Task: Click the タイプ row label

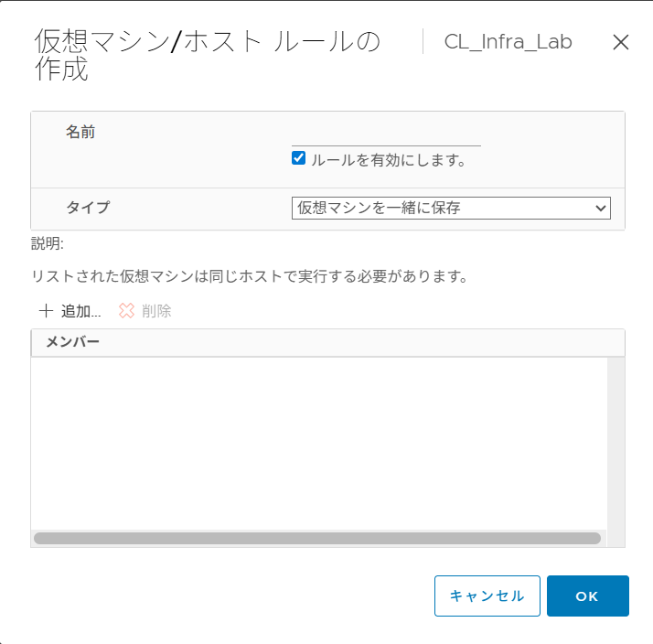Action: (88, 208)
